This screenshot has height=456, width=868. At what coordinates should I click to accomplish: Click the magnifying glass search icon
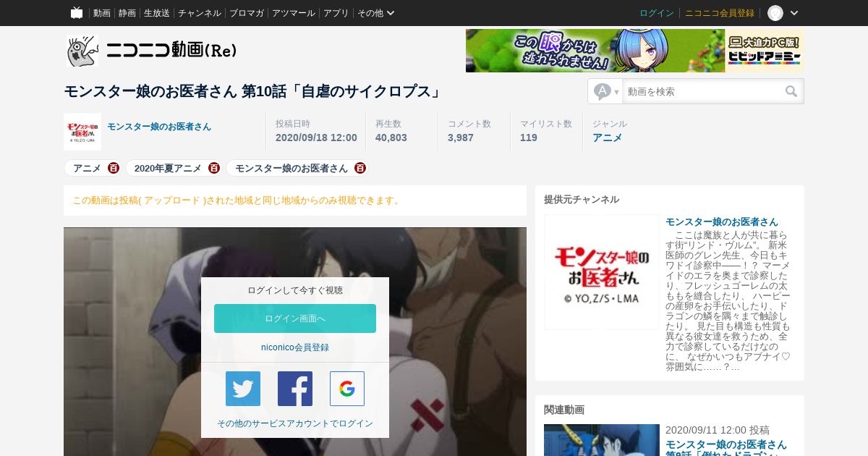point(791,91)
